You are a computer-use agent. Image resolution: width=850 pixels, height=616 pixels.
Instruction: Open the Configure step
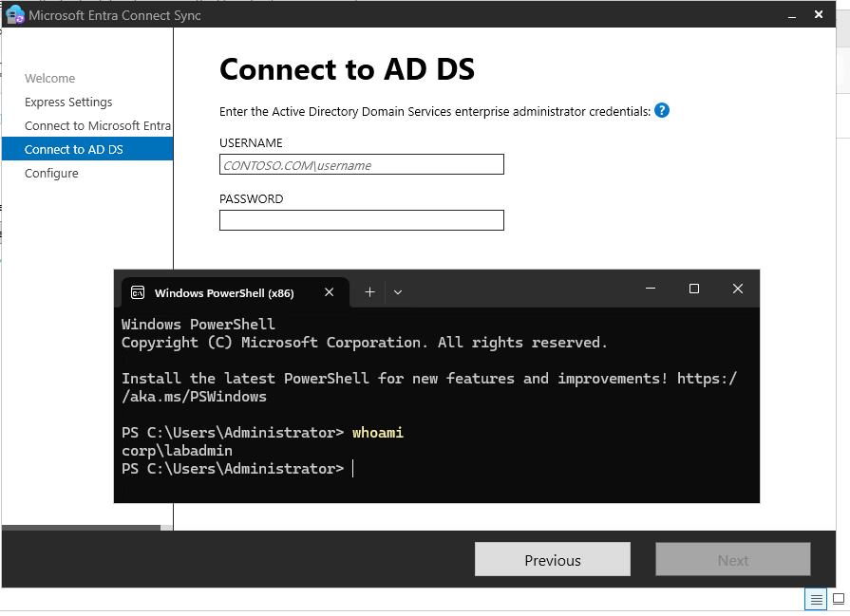pyautogui.click(x=51, y=174)
